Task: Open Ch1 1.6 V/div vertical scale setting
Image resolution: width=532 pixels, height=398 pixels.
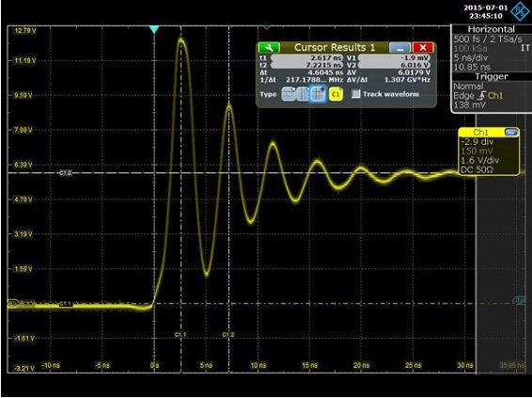Action: click(x=479, y=160)
